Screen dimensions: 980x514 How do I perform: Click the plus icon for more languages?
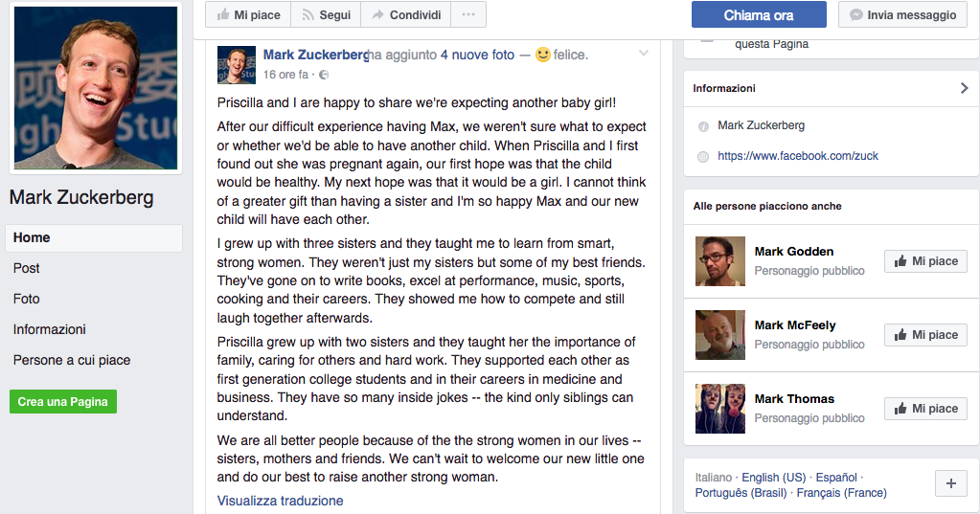(950, 484)
